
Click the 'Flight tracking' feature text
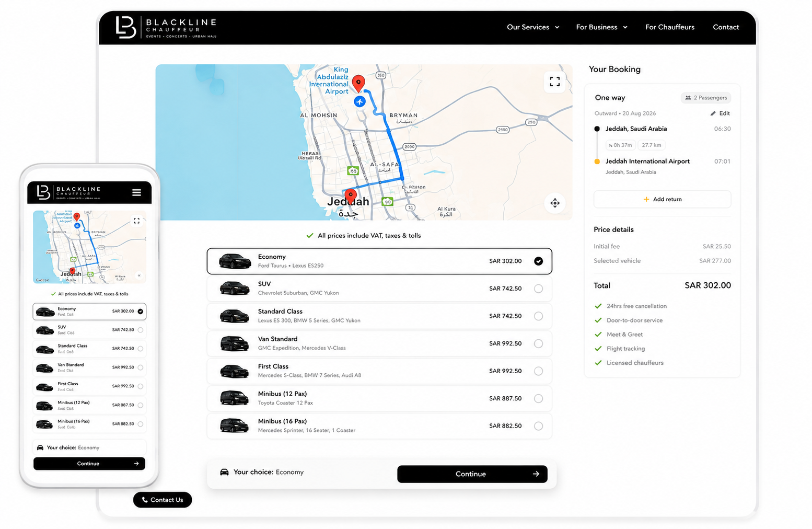pos(625,349)
